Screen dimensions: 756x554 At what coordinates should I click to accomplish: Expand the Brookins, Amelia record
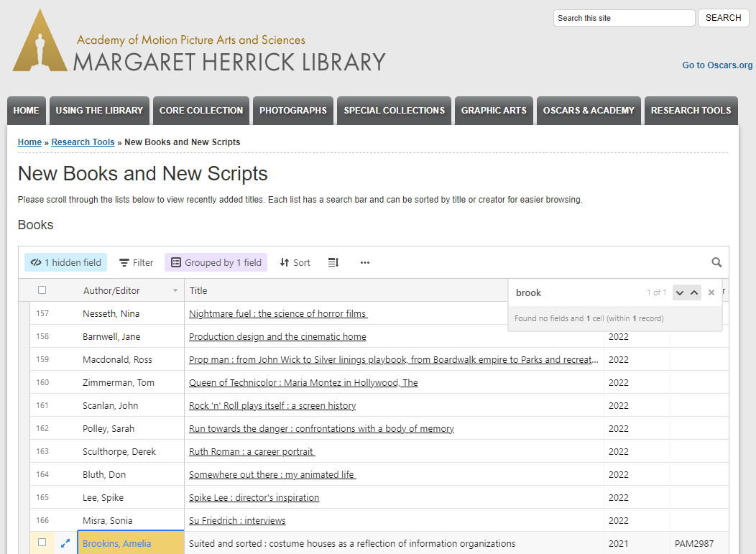point(65,543)
